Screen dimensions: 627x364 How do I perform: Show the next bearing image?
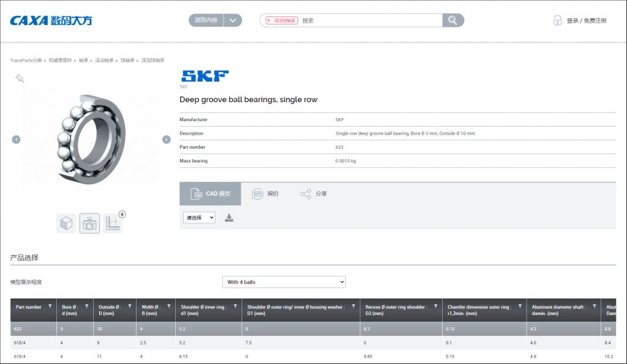[166, 139]
